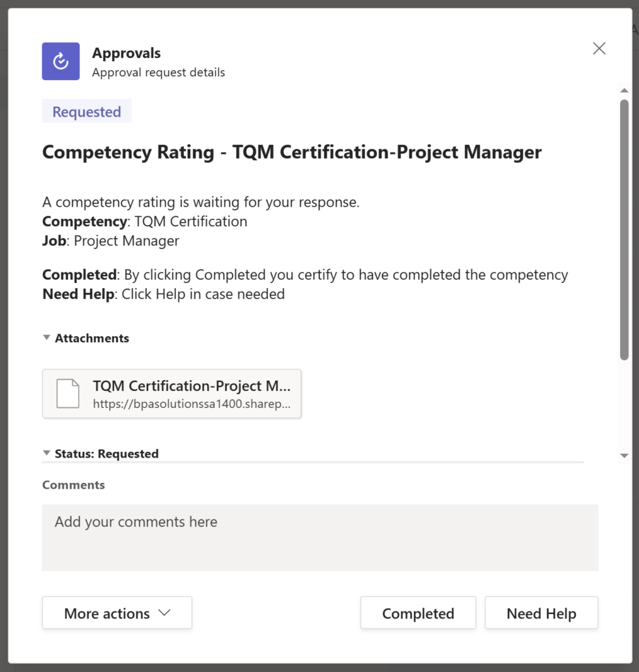Collapse the Attachments section

click(x=46, y=337)
